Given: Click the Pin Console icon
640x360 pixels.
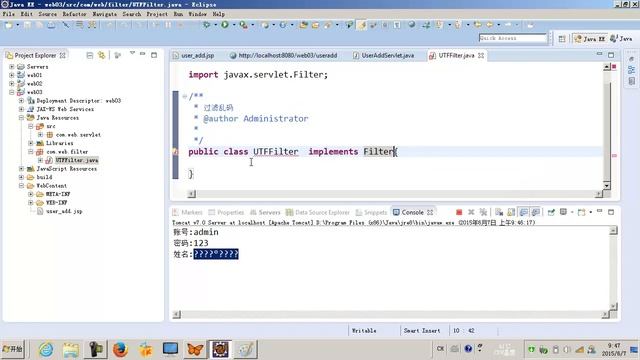Looking at the screenshot, I should pos(551,212).
